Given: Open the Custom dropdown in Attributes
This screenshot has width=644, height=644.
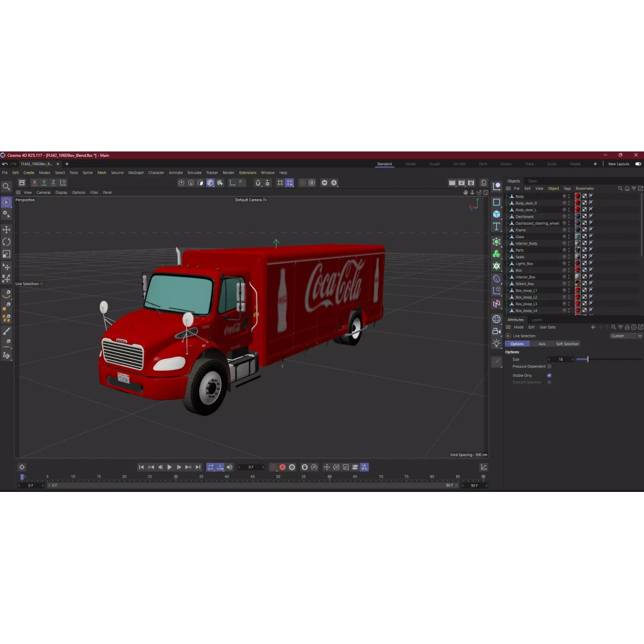Looking at the screenshot, I should 626,336.
